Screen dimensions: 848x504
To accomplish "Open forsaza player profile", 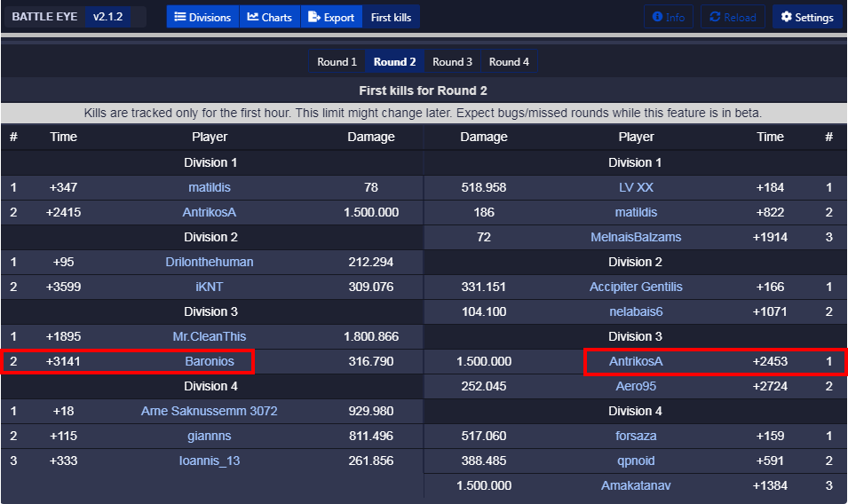I will (x=636, y=436).
